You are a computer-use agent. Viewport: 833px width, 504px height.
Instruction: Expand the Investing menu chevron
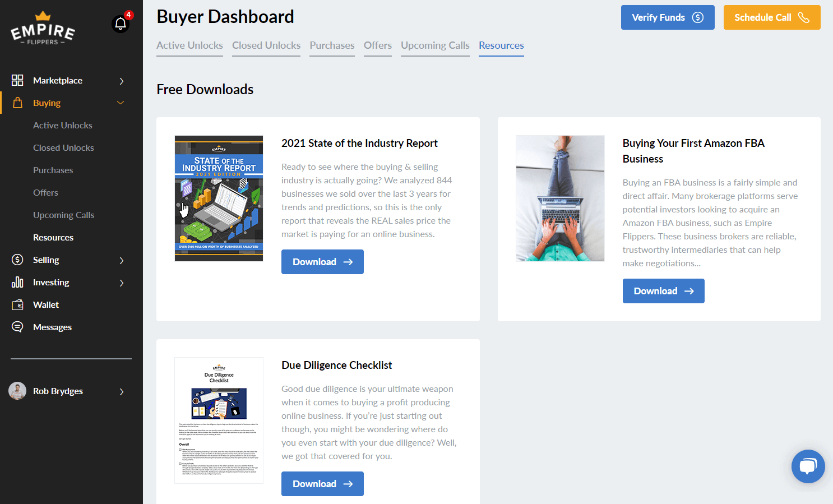click(x=122, y=283)
